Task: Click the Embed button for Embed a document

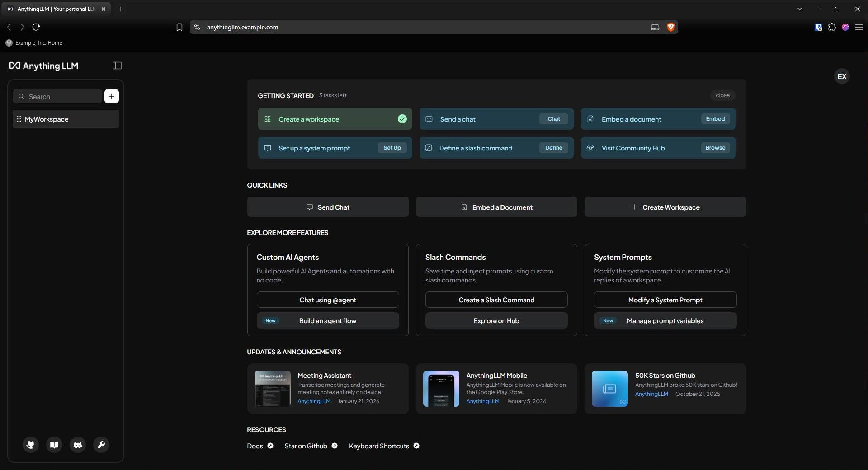Action: [x=715, y=119]
